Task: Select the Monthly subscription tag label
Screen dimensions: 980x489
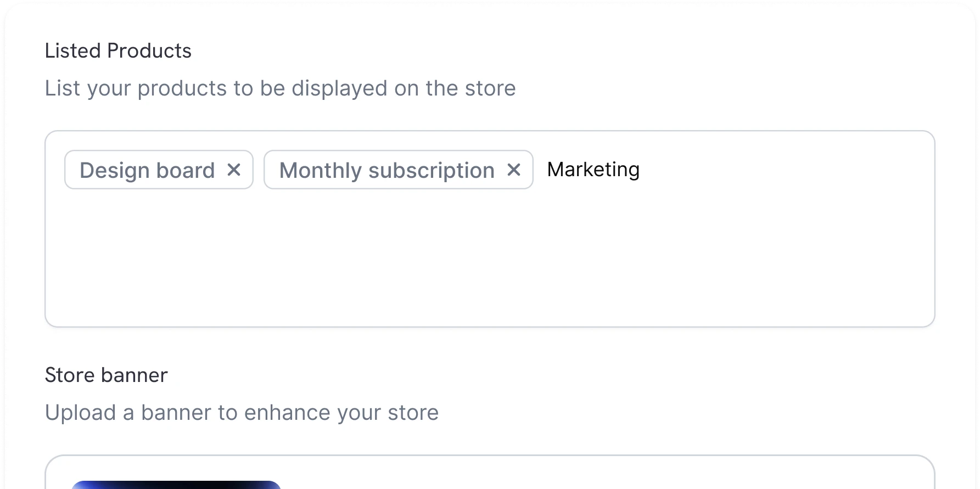Action: 387,170
